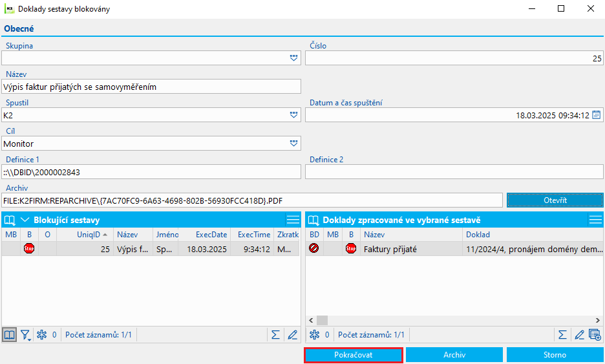This screenshot has width=605, height=364.
Task: Click Název column header in left table
Action: click(x=133, y=234)
